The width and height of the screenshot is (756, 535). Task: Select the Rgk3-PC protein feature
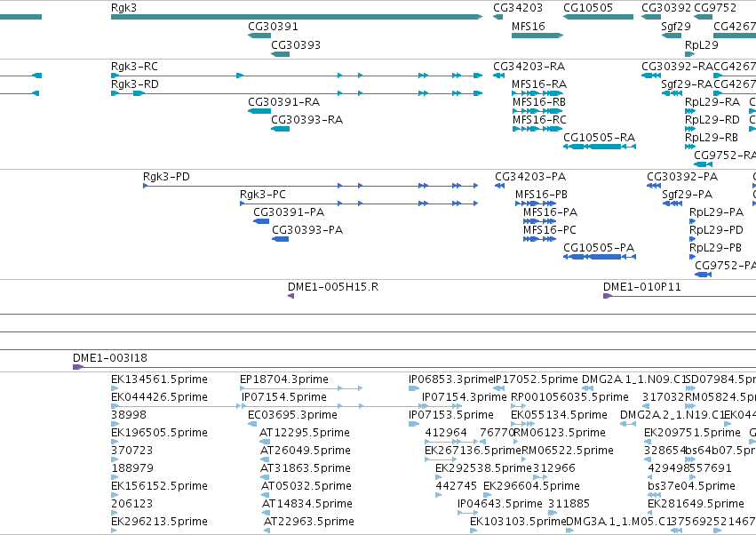(x=359, y=204)
